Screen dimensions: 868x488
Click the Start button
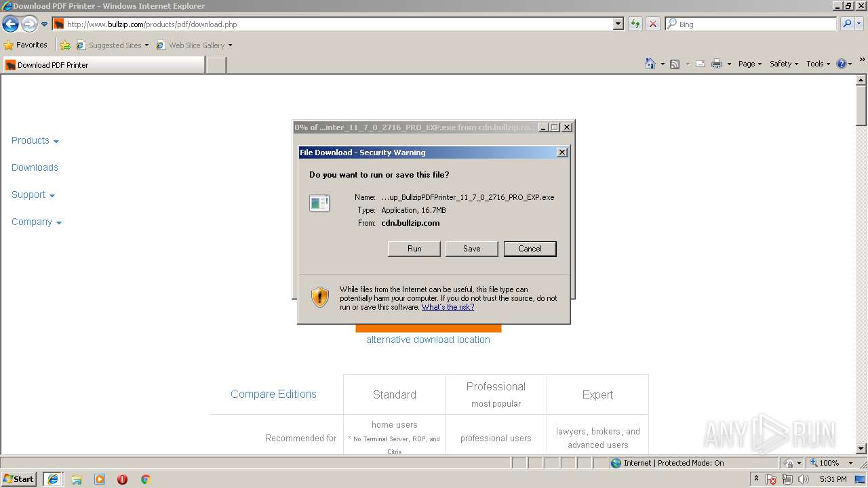click(x=18, y=479)
